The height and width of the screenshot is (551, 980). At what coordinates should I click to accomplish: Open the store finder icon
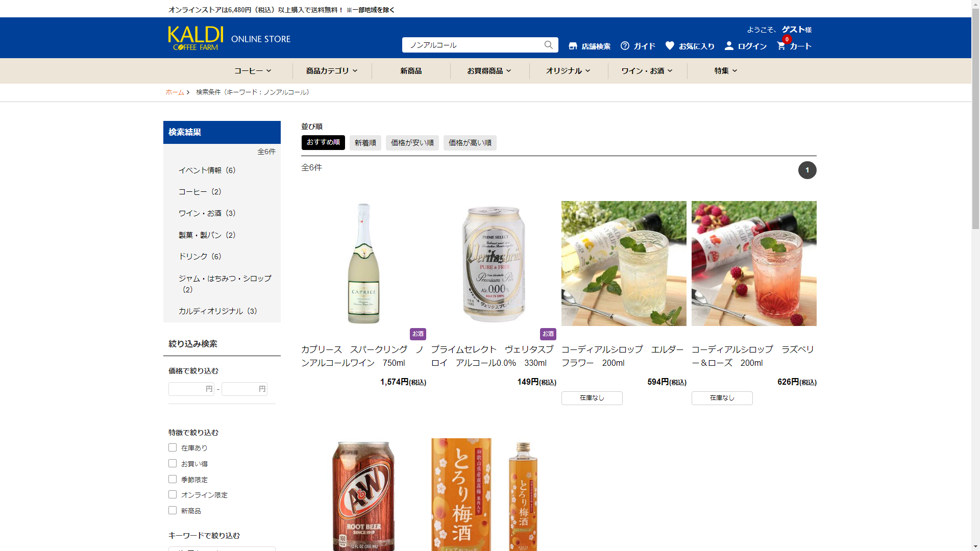coord(573,46)
